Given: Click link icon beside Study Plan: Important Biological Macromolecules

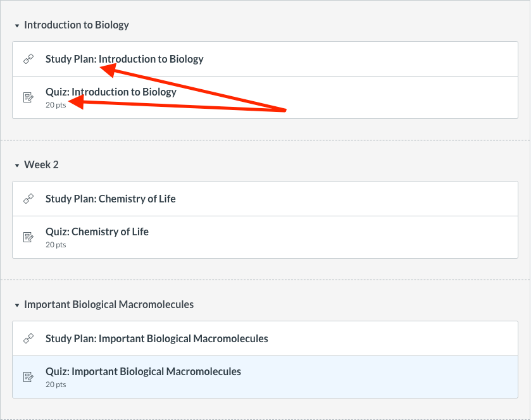Looking at the screenshot, I should coord(28,339).
